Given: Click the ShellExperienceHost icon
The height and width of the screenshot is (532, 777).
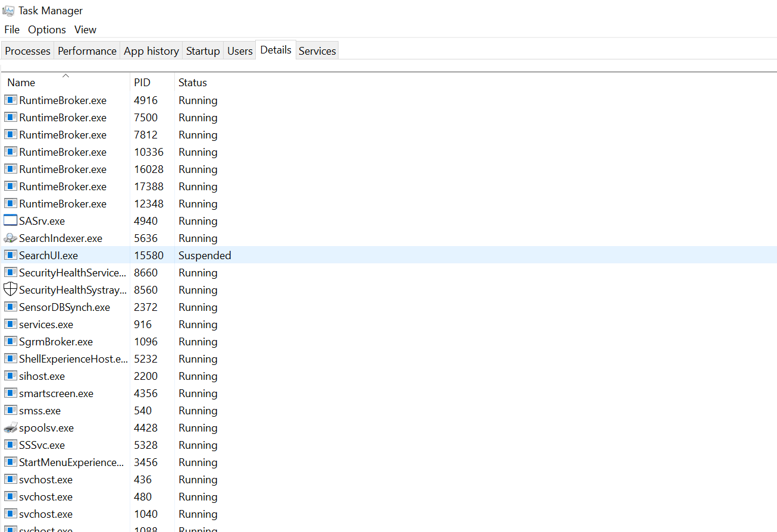Looking at the screenshot, I should coord(11,358).
